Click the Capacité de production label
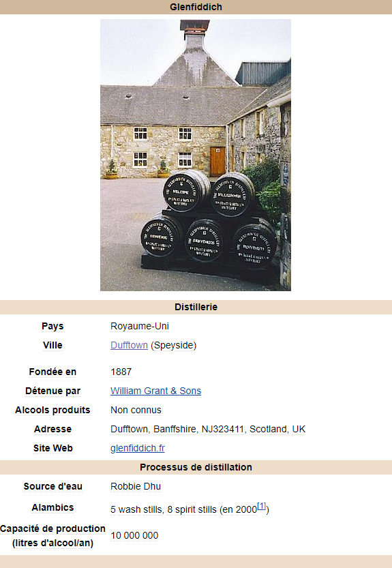 coord(52,536)
